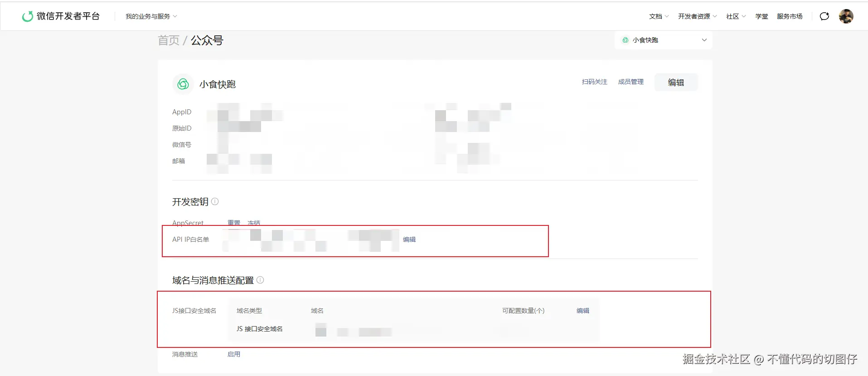Expand the 小食快跑 account selector
Screen dimensions: 868x376
point(664,40)
